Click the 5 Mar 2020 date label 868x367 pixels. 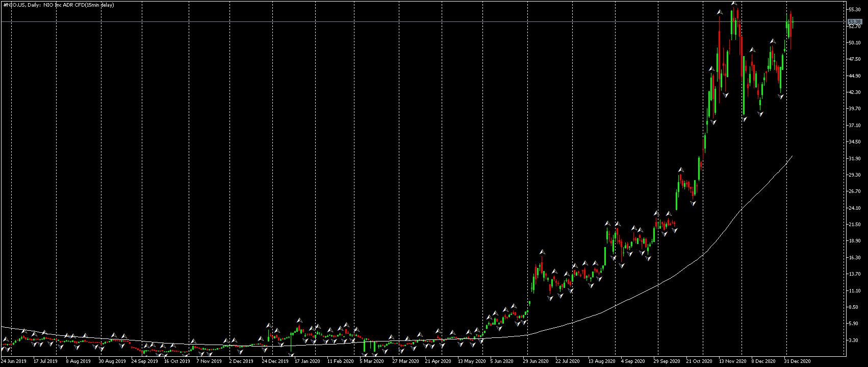tap(372, 361)
